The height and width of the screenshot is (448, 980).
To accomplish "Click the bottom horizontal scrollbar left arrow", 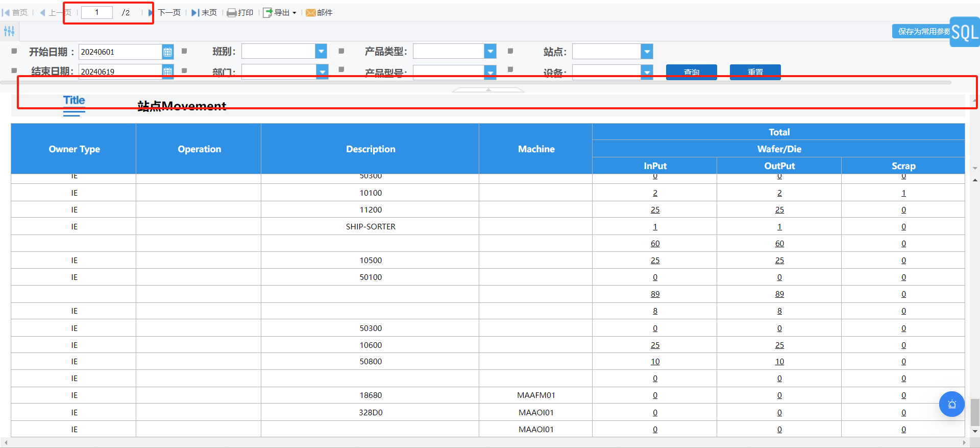I will (x=5, y=442).
